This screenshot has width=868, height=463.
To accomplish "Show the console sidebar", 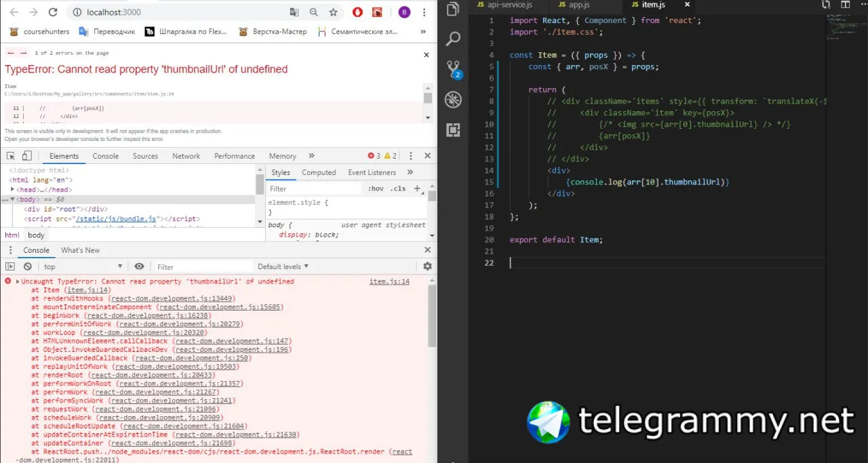I will tap(10, 266).
